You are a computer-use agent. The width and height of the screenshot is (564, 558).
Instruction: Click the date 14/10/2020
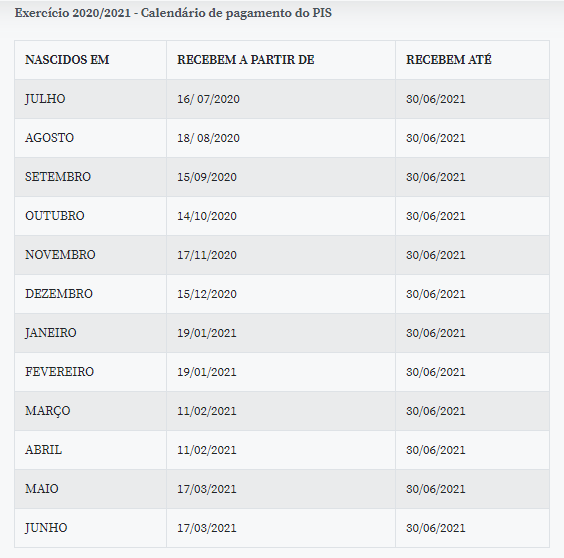click(x=207, y=216)
